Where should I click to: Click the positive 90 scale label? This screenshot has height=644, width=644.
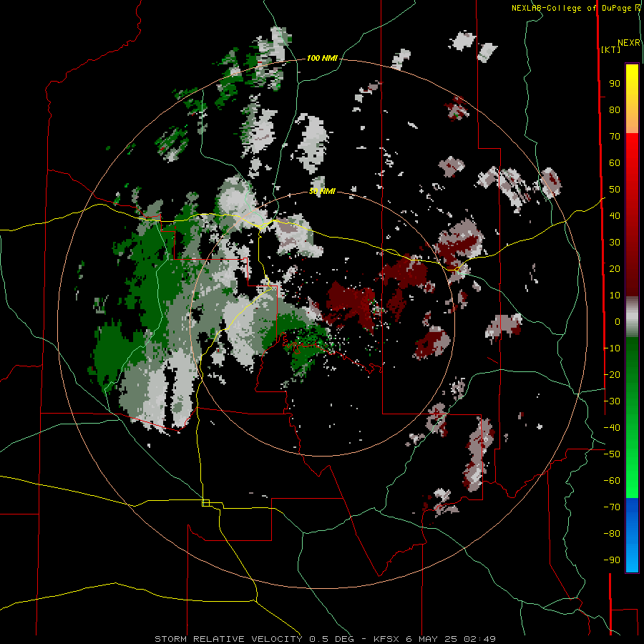615,84
